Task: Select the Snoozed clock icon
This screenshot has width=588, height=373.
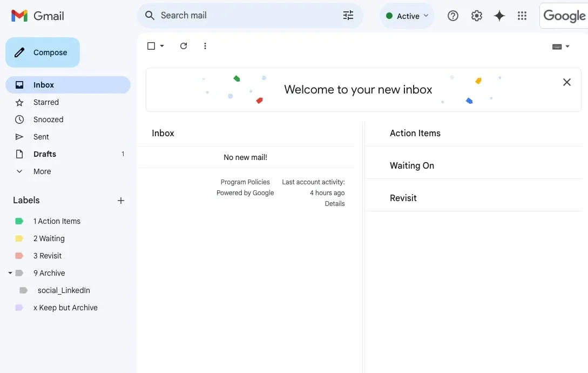Action: pos(19,119)
